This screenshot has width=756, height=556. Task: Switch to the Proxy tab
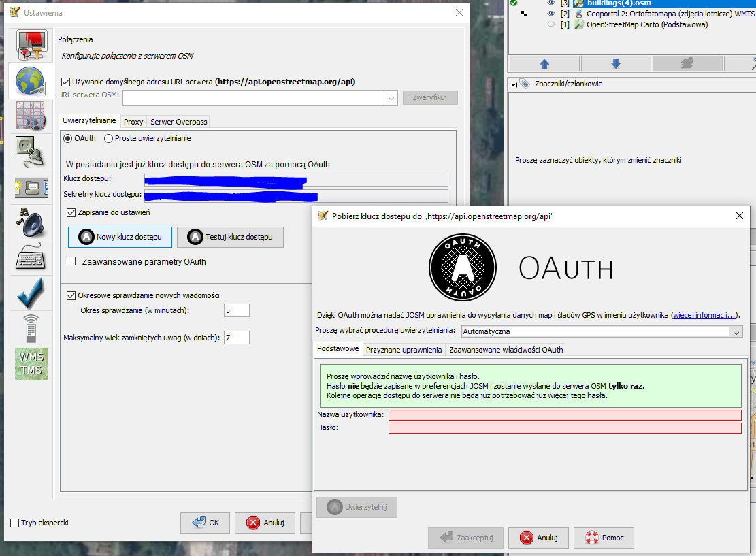(133, 122)
